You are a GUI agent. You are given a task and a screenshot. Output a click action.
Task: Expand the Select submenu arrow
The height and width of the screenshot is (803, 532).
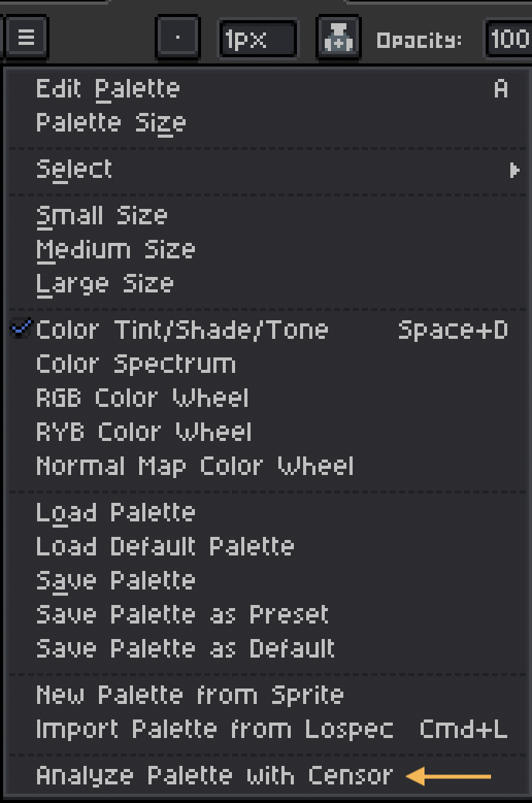pyautogui.click(x=514, y=169)
